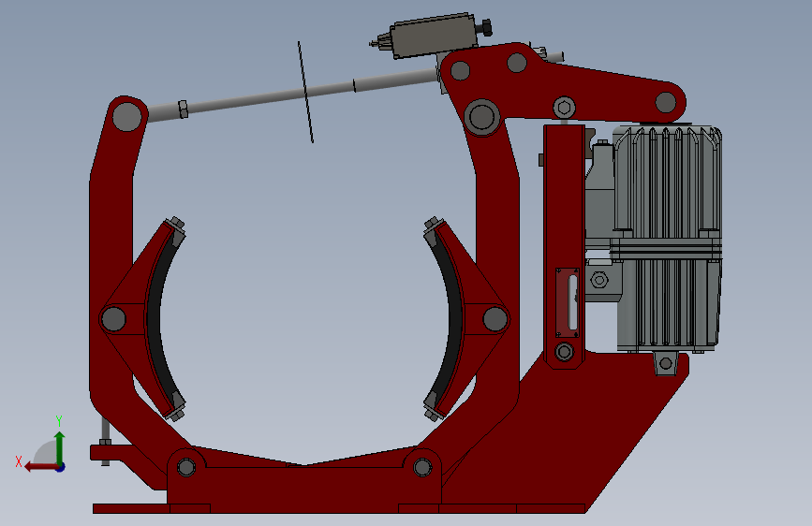
Task: Select the bottom-right base pivot pin
Action: [x=422, y=467]
